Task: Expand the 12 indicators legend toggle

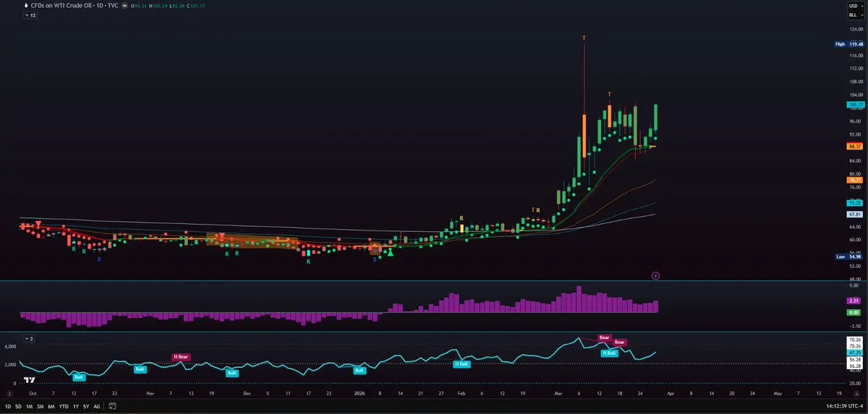Action: 31,15
